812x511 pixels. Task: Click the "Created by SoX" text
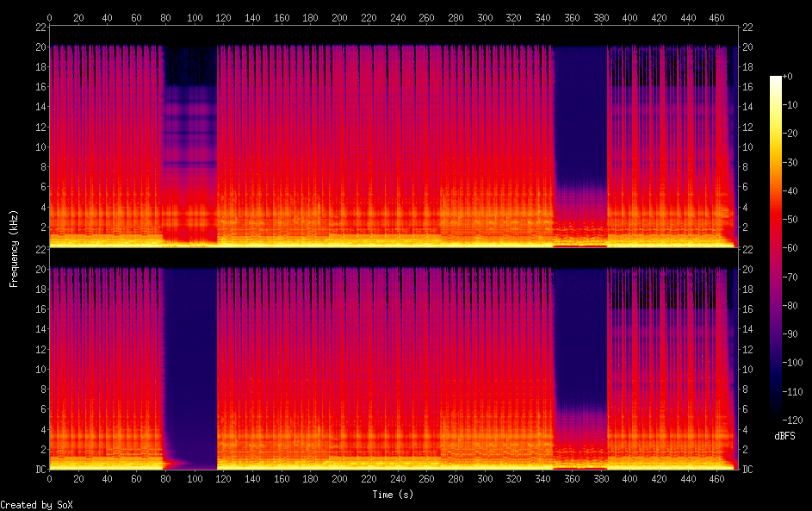click(x=29, y=505)
